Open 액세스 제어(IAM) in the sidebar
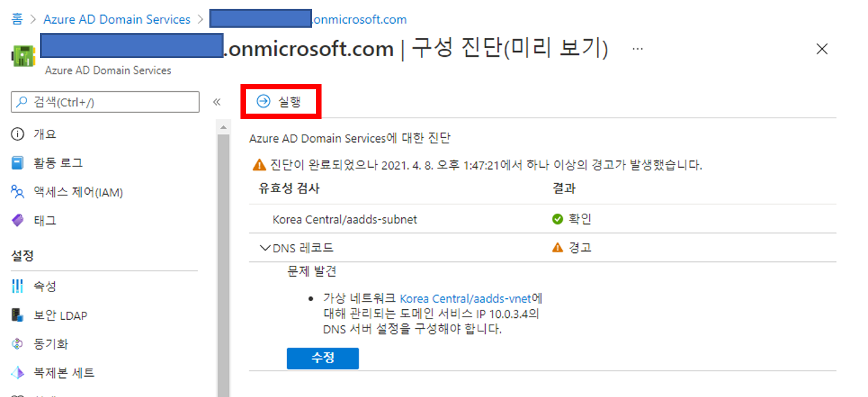This screenshot has height=397, width=868. [78, 192]
